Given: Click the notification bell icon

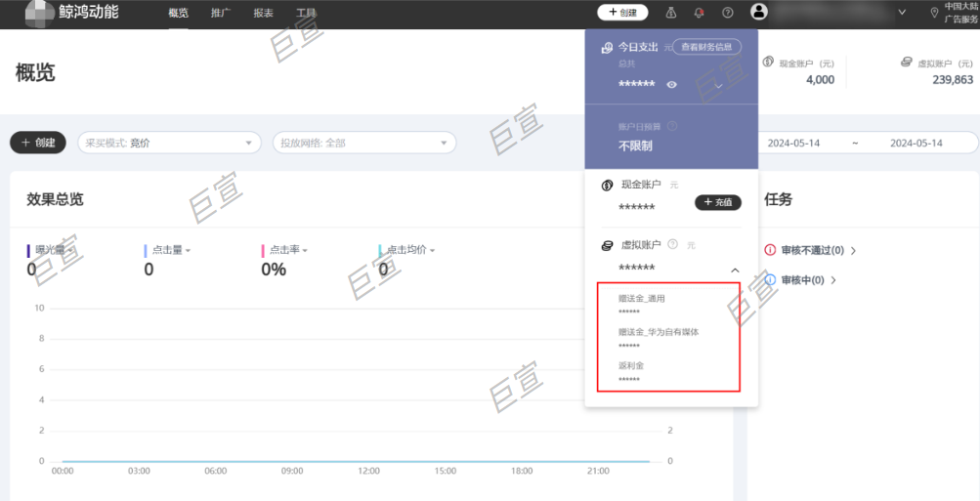Looking at the screenshot, I should pyautogui.click(x=700, y=13).
